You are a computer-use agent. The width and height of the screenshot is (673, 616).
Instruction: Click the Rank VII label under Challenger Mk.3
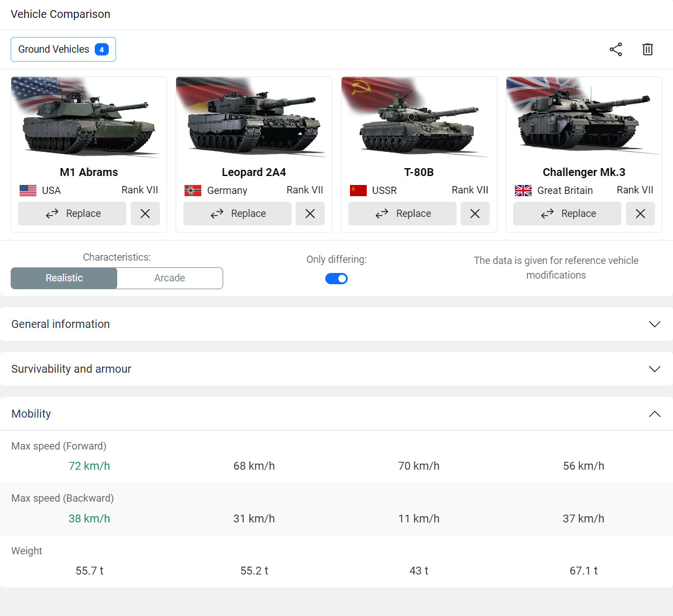635,190
